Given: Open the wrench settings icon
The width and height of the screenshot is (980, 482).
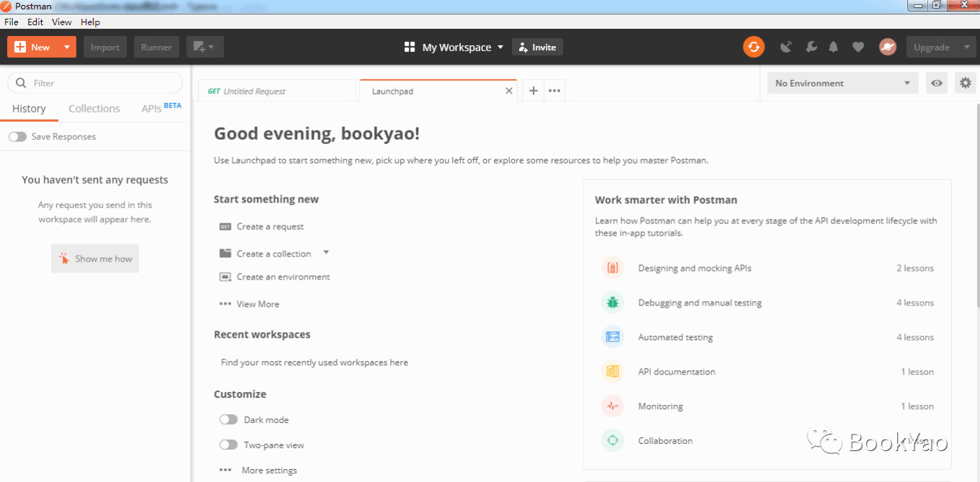Looking at the screenshot, I should point(811,47).
